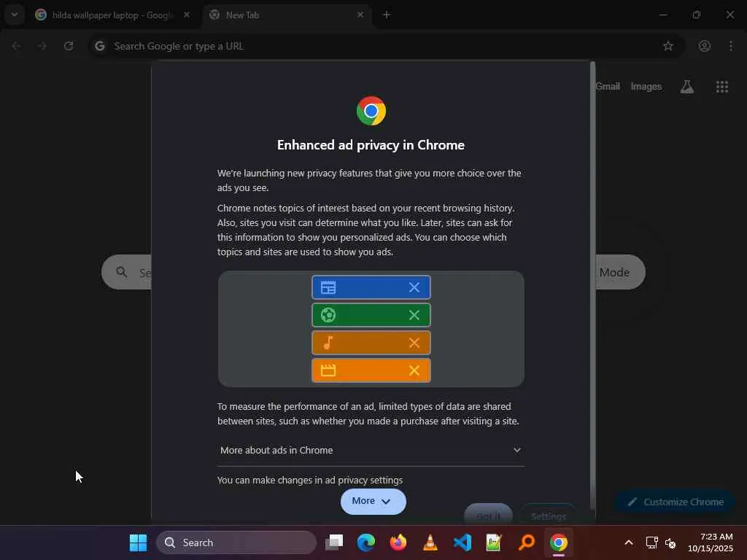The height and width of the screenshot is (560, 747).
Task: Open the tab search dropdown arrow
Action: [15, 15]
